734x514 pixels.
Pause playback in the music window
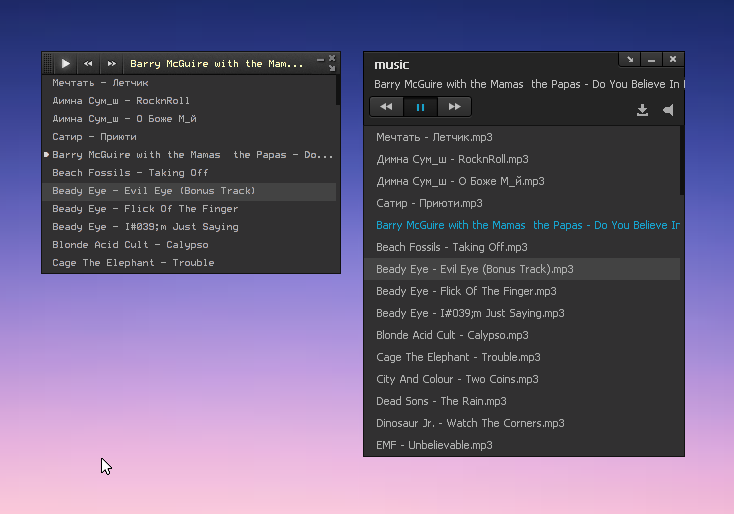pyautogui.click(x=420, y=107)
